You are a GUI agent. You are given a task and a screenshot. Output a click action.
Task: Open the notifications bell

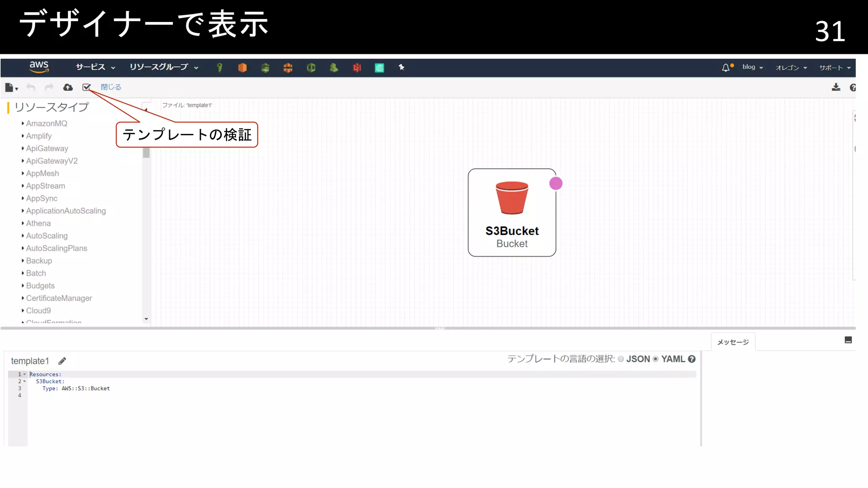pyautogui.click(x=726, y=67)
